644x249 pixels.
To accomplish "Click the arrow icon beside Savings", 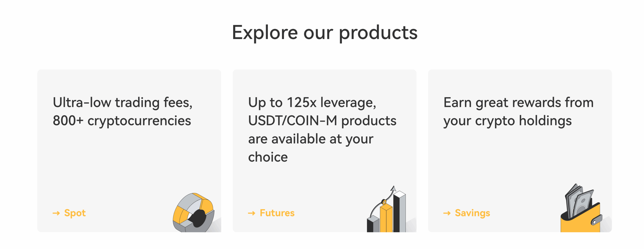I will pos(447,213).
